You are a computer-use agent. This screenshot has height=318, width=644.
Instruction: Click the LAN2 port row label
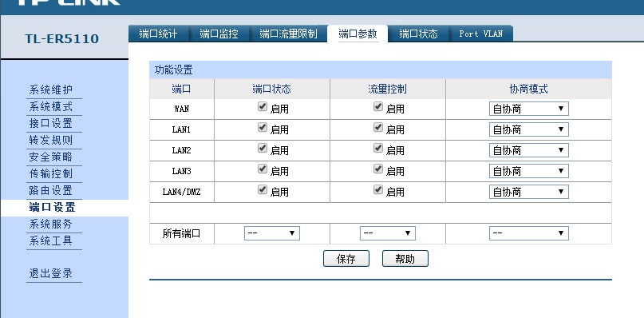[181, 150]
